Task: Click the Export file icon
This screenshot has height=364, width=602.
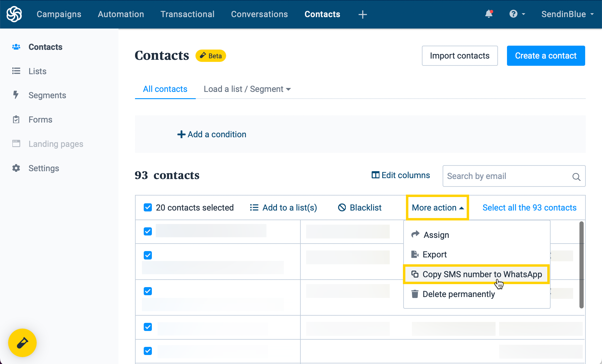Action: click(415, 254)
